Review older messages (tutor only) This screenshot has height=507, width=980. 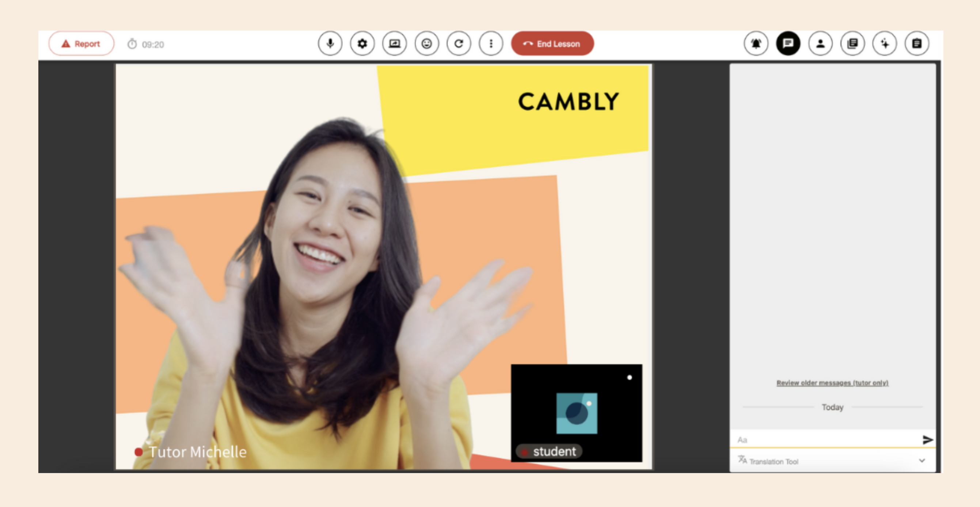(x=832, y=383)
